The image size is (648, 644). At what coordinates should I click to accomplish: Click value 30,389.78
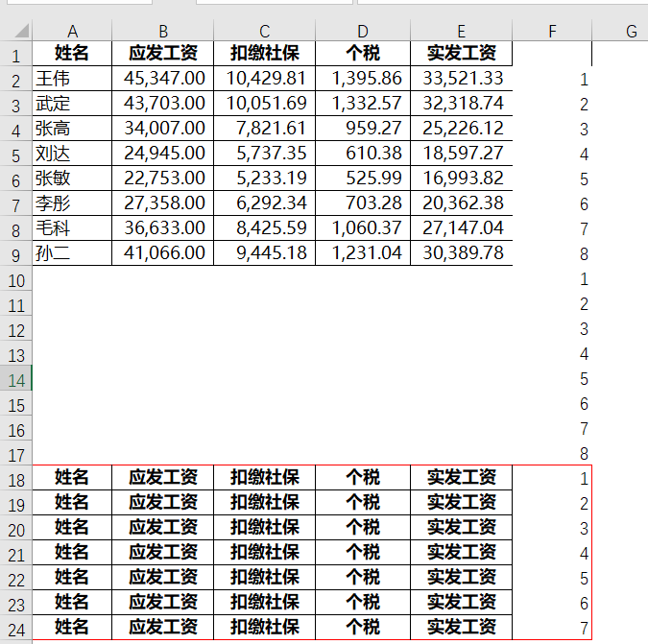coord(461,252)
